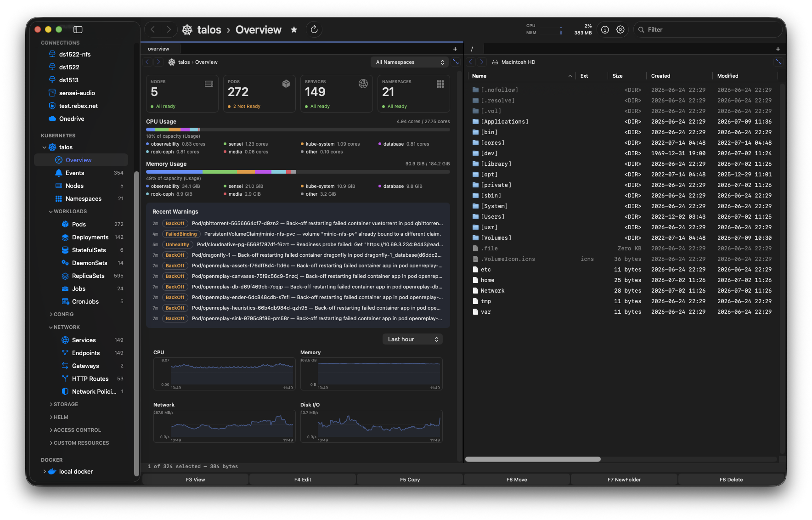Add a new tab in the left pane
This screenshot has width=812, height=520.
(455, 49)
